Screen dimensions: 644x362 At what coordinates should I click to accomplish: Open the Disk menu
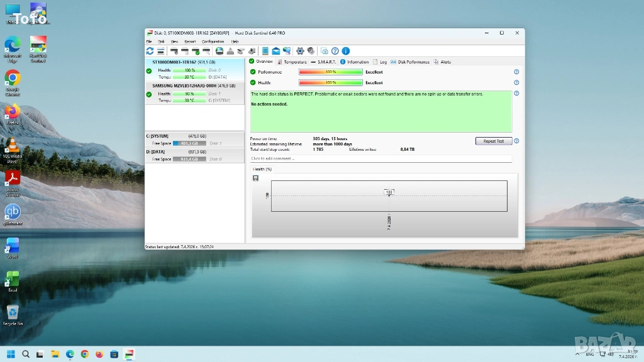(x=161, y=41)
